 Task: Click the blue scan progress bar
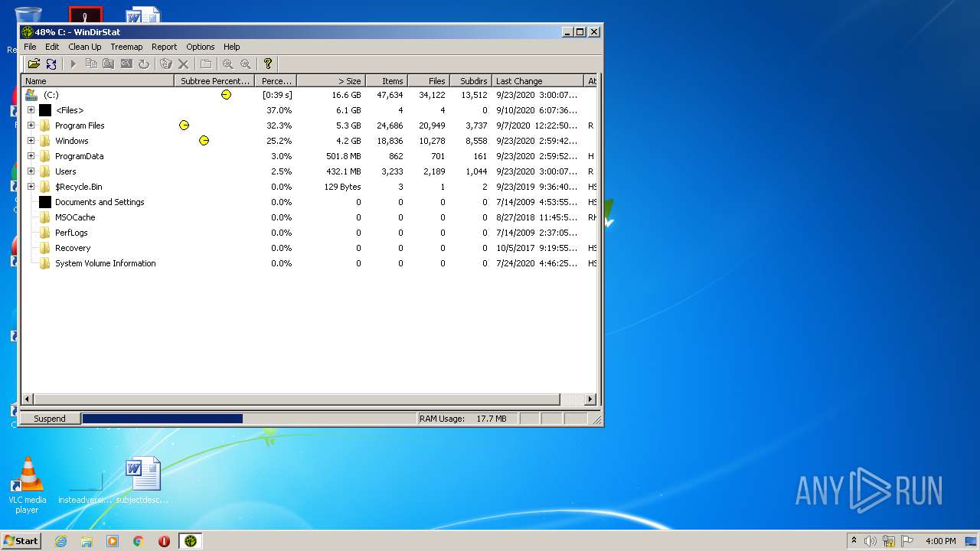162,419
